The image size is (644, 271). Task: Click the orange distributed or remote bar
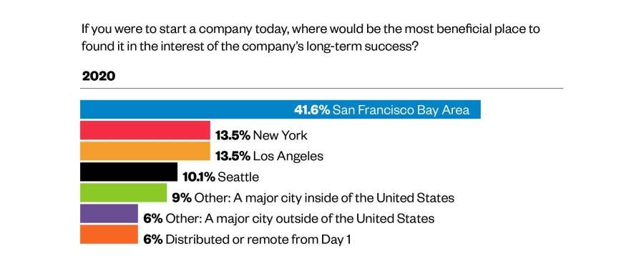(109, 234)
